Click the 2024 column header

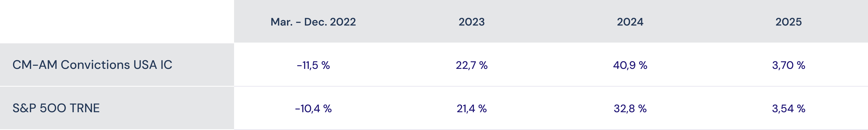(630, 22)
